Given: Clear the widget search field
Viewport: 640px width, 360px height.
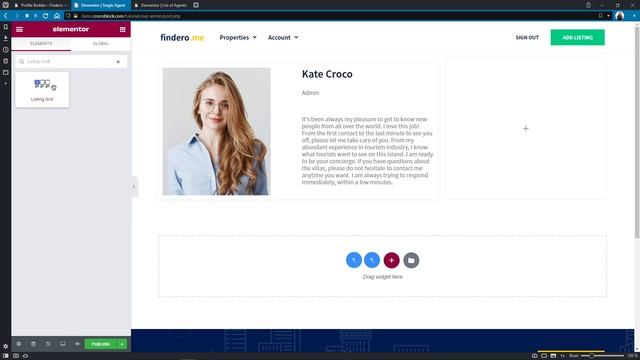Looking at the screenshot, I should 118,62.
